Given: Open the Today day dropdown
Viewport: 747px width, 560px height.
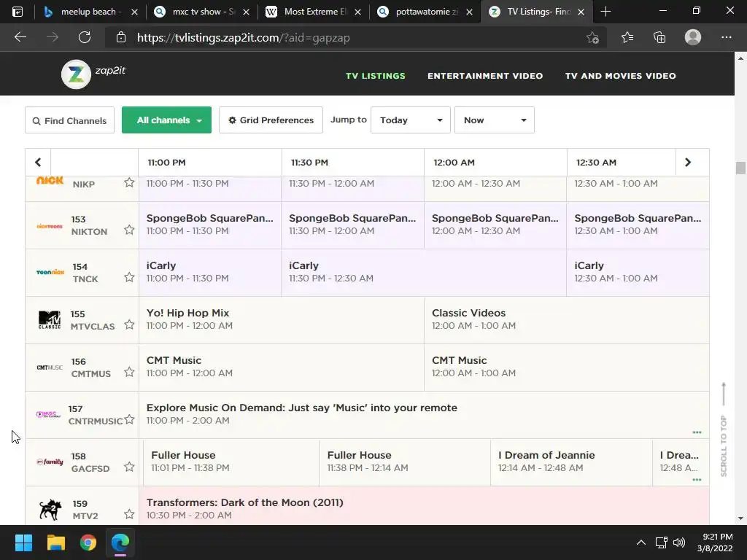Looking at the screenshot, I should (411, 120).
